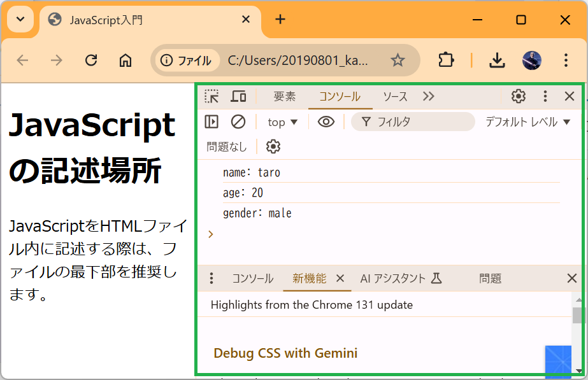
Task: Open the browser Downloads icon
Action: (497, 60)
